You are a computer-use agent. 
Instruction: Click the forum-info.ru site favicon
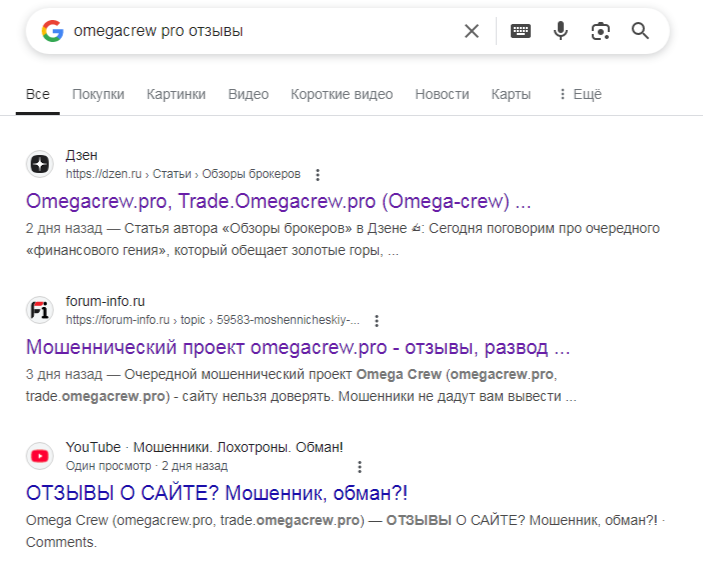(x=40, y=310)
